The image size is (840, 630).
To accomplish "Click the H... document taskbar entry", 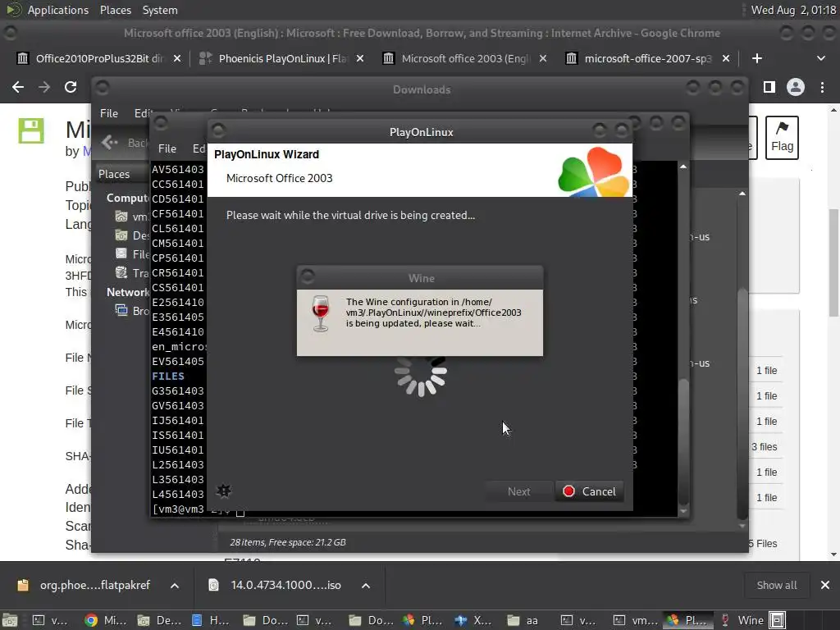I will (x=211, y=620).
